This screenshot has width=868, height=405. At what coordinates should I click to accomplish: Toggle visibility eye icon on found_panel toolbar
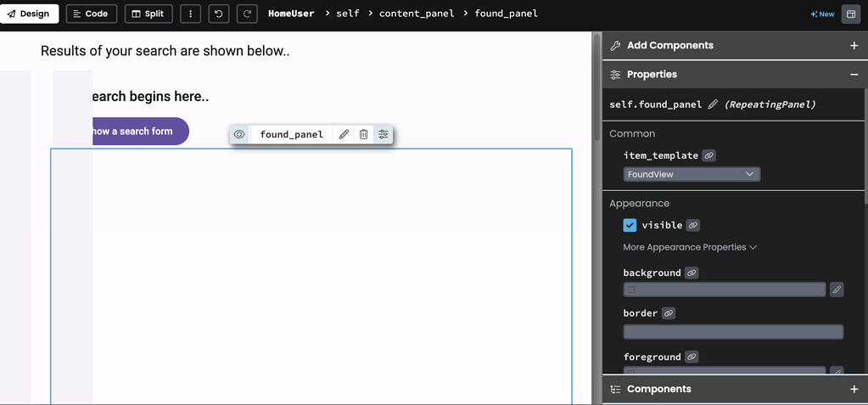coord(239,134)
